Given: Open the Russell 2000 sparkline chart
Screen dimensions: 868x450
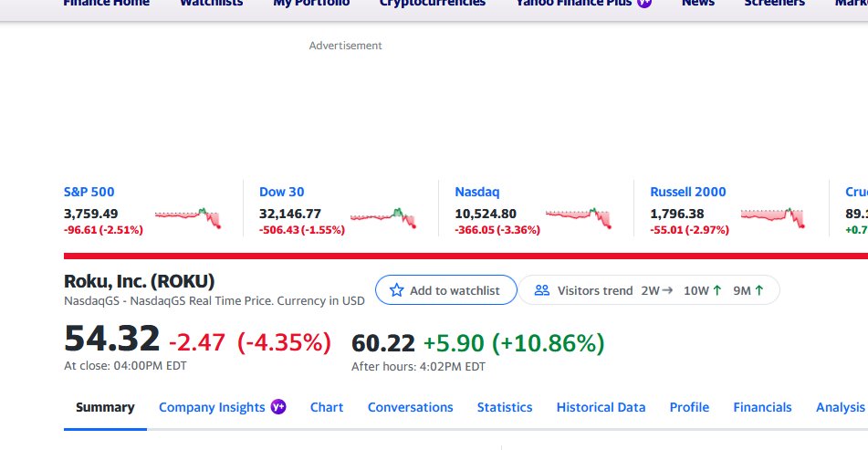Looking at the screenshot, I should [x=773, y=218].
